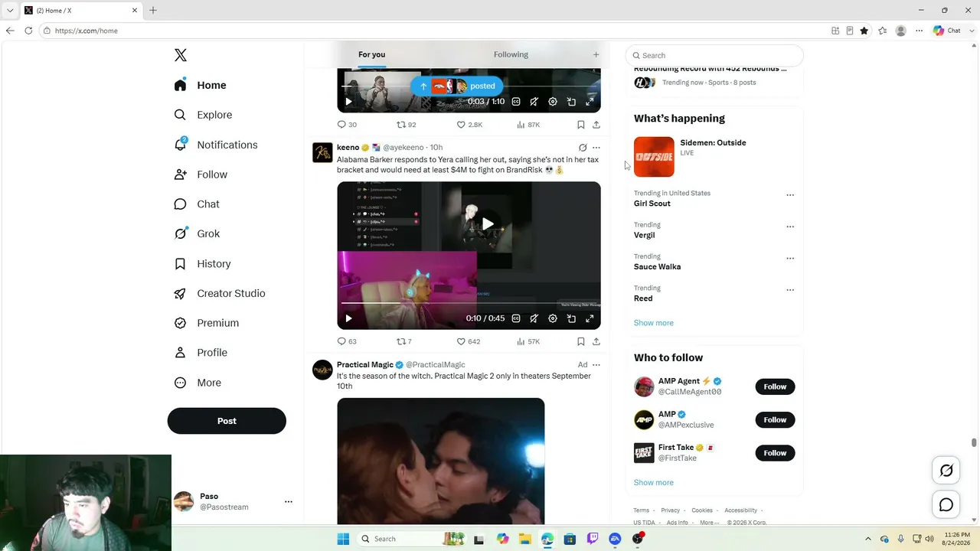This screenshot has width=980, height=551.
Task: Unmute keeno's 0:45 video
Action: coord(534,318)
